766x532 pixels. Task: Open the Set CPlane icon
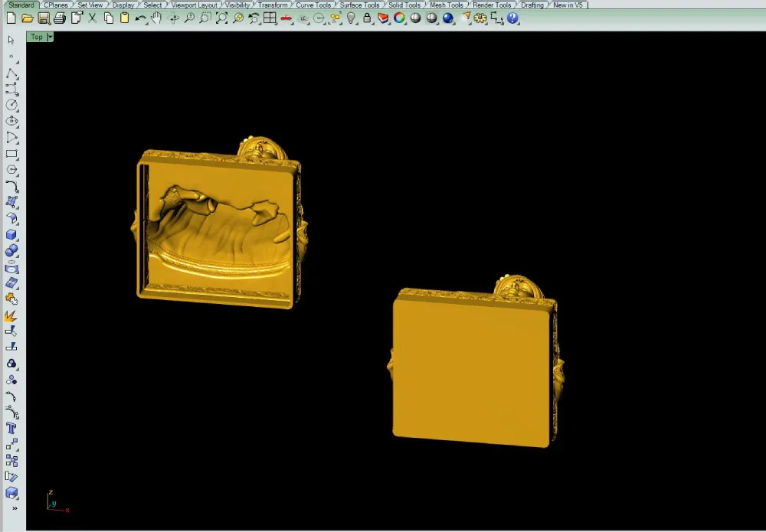[x=303, y=18]
